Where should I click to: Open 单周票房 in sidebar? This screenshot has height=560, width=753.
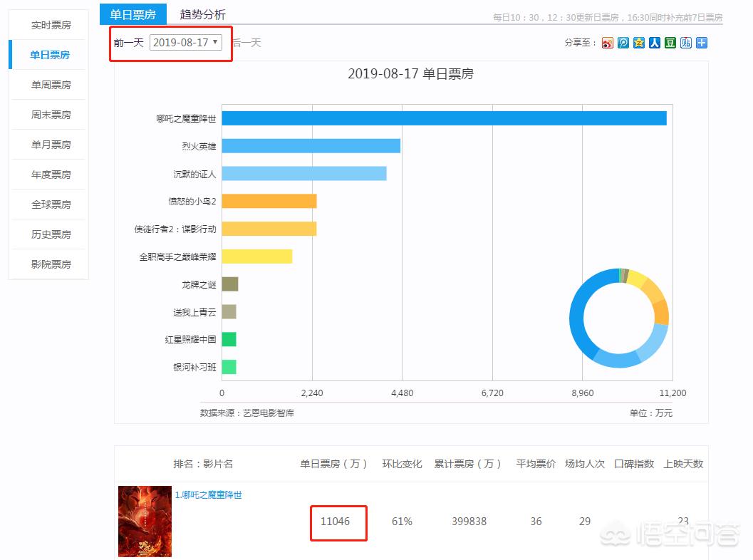pyautogui.click(x=51, y=85)
